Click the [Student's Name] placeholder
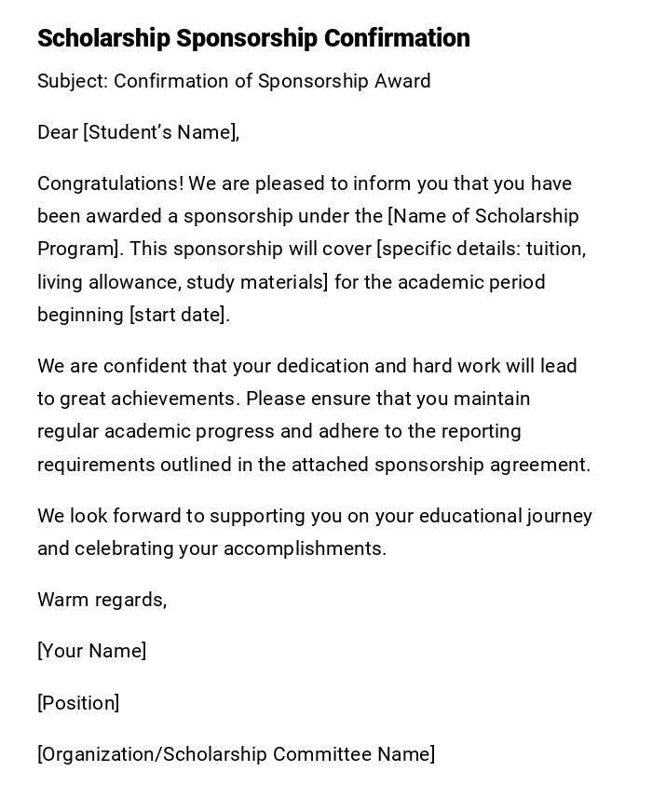This screenshot has width=652, height=812. (160, 132)
